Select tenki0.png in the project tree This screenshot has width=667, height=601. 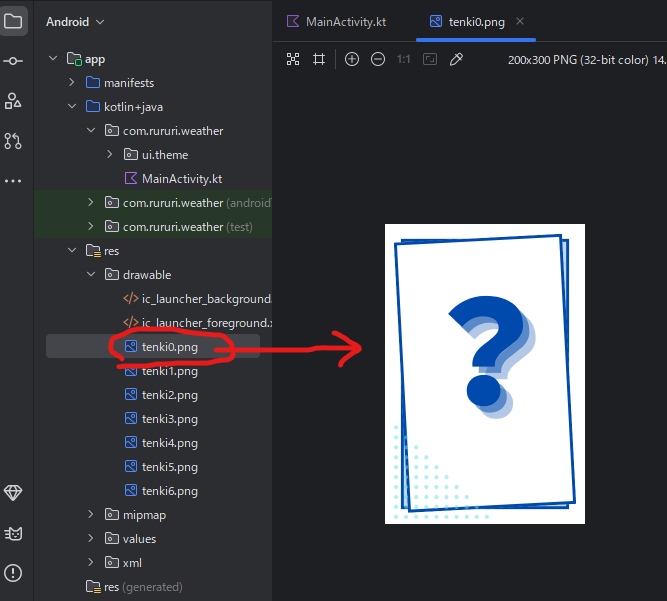click(x=161, y=347)
